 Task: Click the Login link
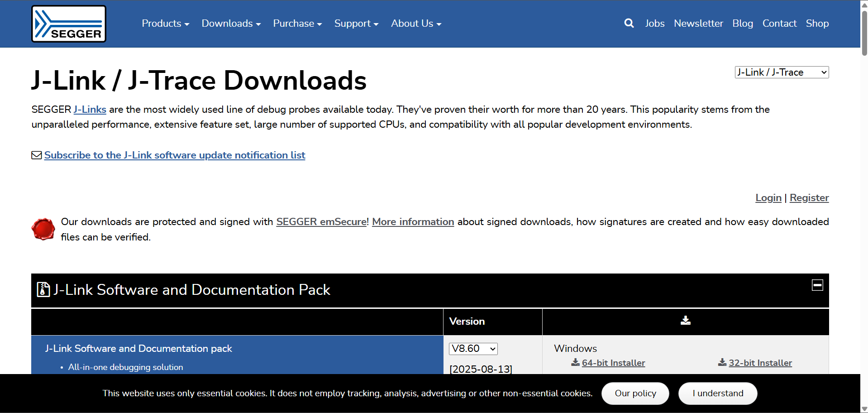(768, 198)
